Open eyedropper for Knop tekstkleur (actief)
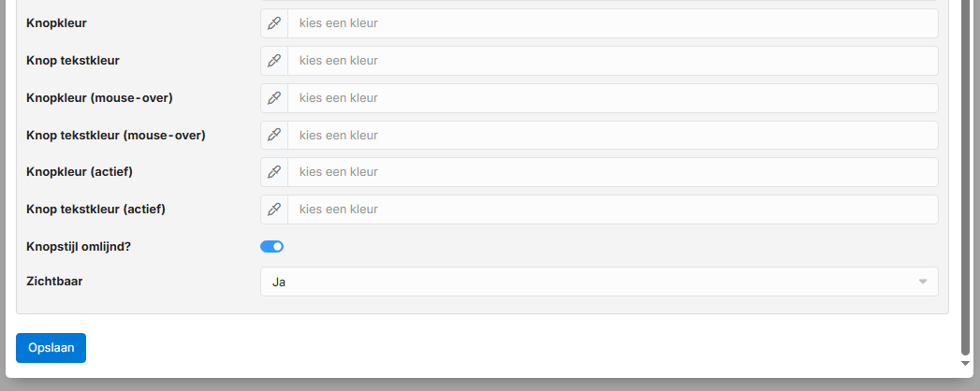 coord(274,210)
